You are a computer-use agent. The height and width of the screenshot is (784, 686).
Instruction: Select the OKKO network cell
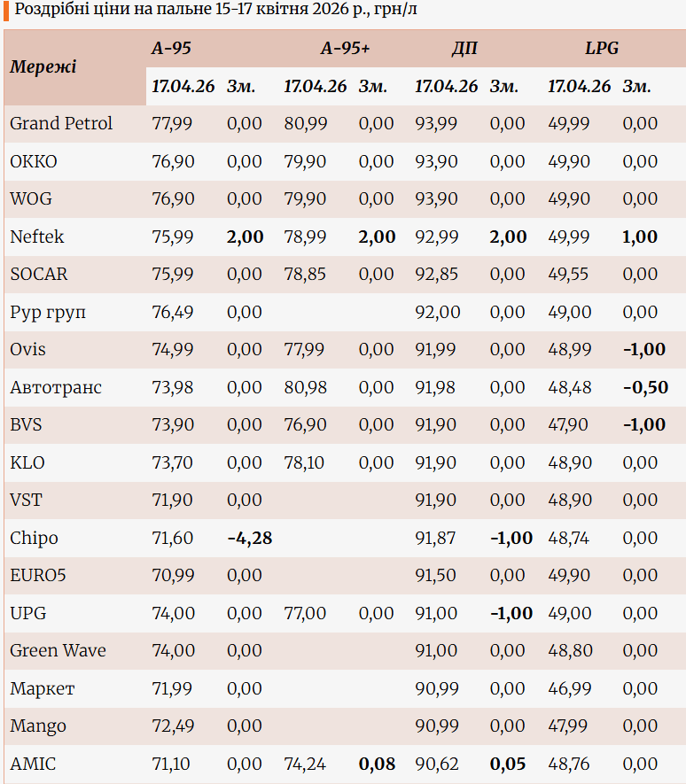click(34, 162)
